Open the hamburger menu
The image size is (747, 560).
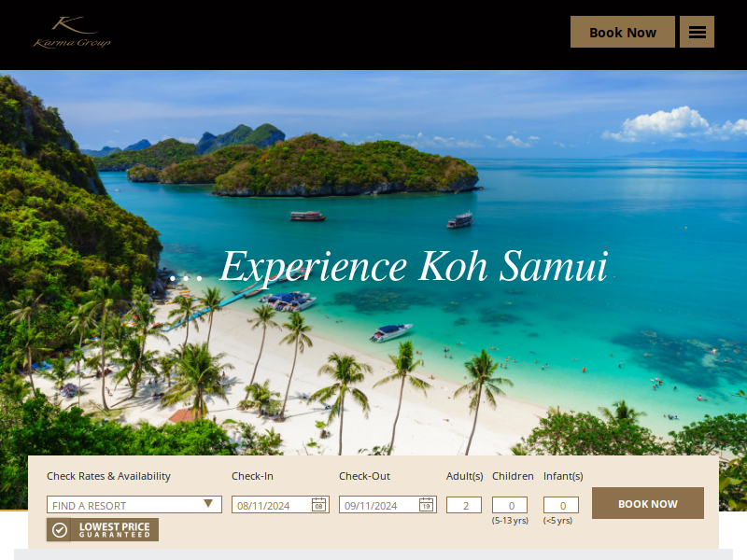(697, 32)
